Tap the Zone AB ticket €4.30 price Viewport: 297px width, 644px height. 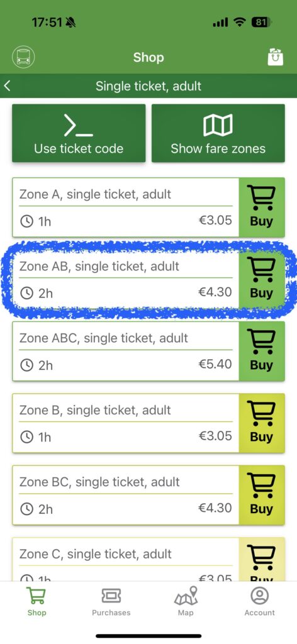215,292
